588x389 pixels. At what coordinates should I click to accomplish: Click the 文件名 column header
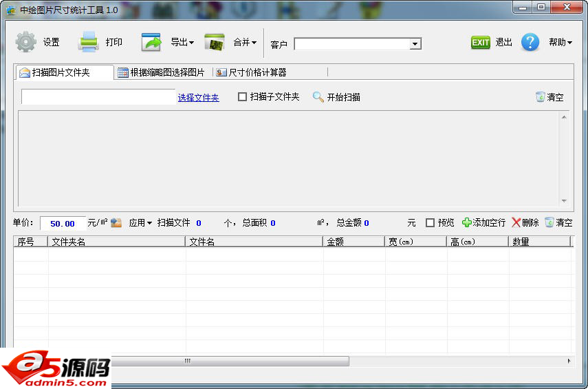254,242
